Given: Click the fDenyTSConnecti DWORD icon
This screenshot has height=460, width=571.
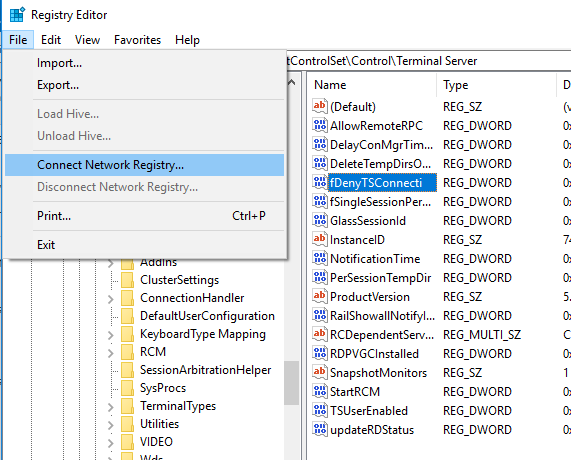Looking at the screenshot, I should pos(320,182).
